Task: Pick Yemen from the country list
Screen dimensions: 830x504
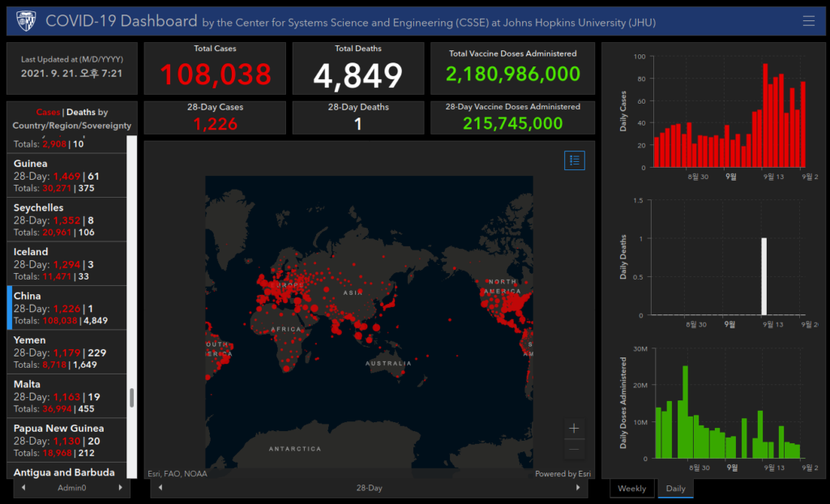Action: tap(66, 352)
